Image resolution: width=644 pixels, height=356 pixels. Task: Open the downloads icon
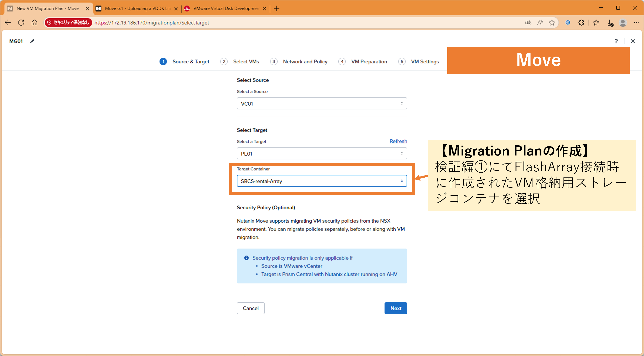pyautogui.click(x=610, y=23)
